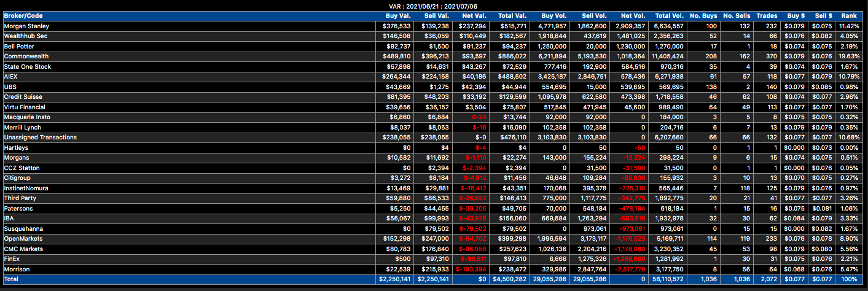Click OpenMarkets' 233 trades value
868x291 pixels.
pyautogui.click(x=772, y=239)
